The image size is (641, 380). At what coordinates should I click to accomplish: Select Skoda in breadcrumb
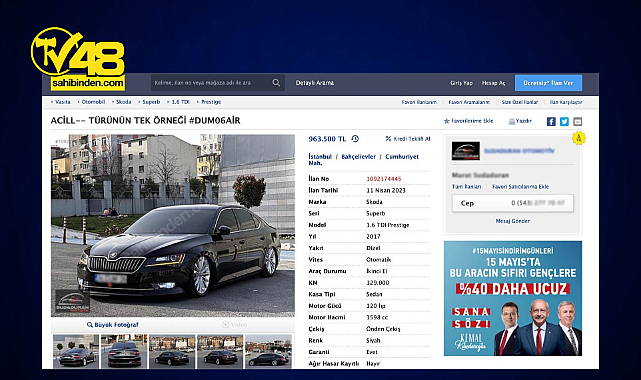pos(123,102)
